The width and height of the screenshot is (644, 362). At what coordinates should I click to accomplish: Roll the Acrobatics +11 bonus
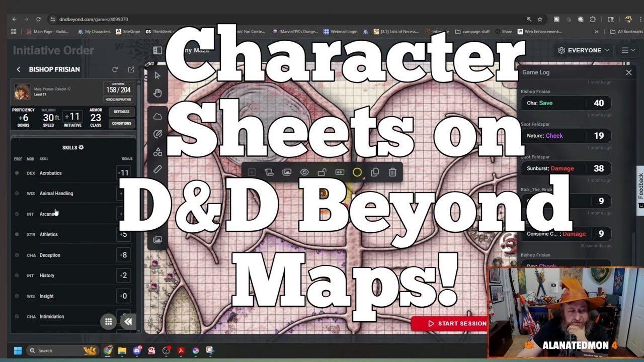[x=124, y=173]
